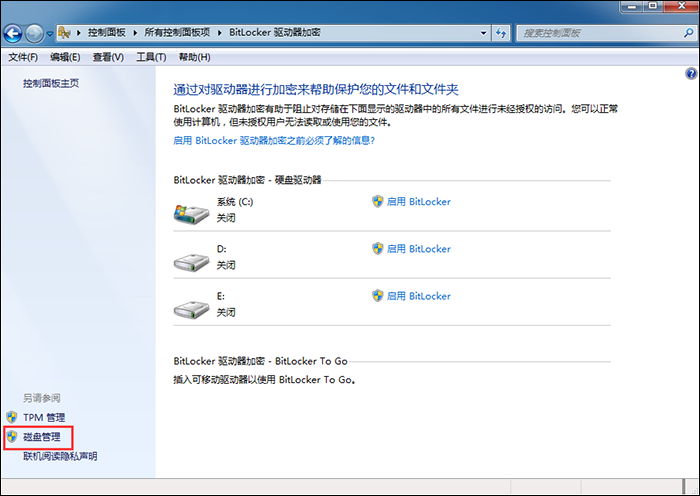Click the D: drive icon
This screenshot has height=496, width=700.
coord(191,263)
